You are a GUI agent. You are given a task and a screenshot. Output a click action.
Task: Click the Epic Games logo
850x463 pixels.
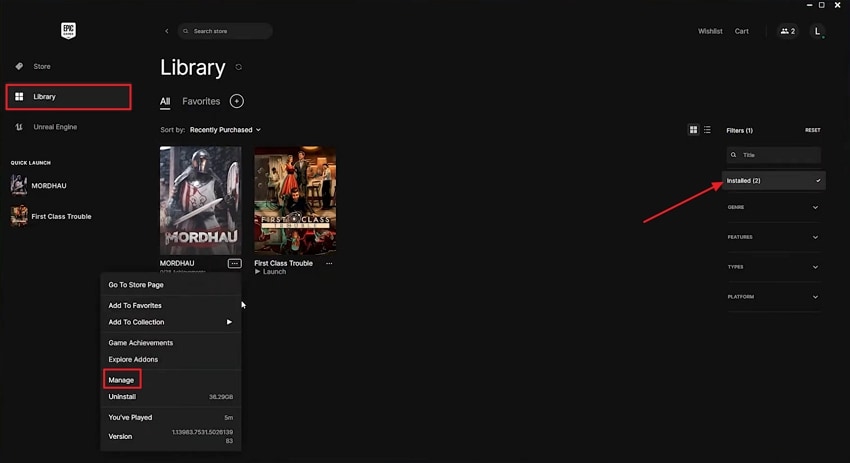click(x=68, y=30)
